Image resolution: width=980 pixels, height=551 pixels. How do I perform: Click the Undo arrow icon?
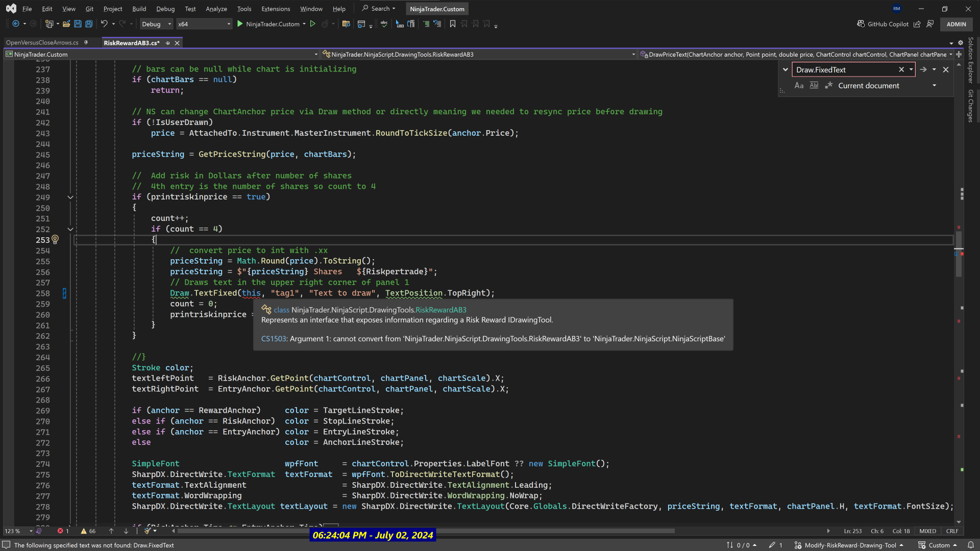click(x=104, y=24)
